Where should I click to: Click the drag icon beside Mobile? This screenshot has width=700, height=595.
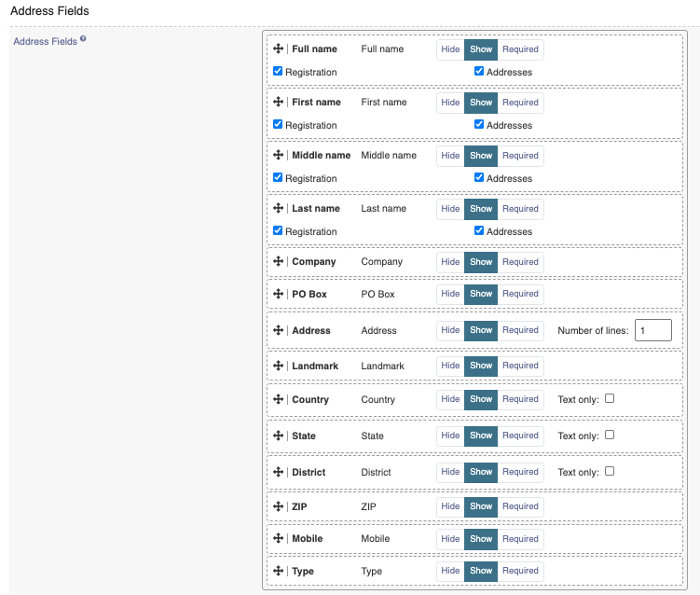tap(278, 538)
